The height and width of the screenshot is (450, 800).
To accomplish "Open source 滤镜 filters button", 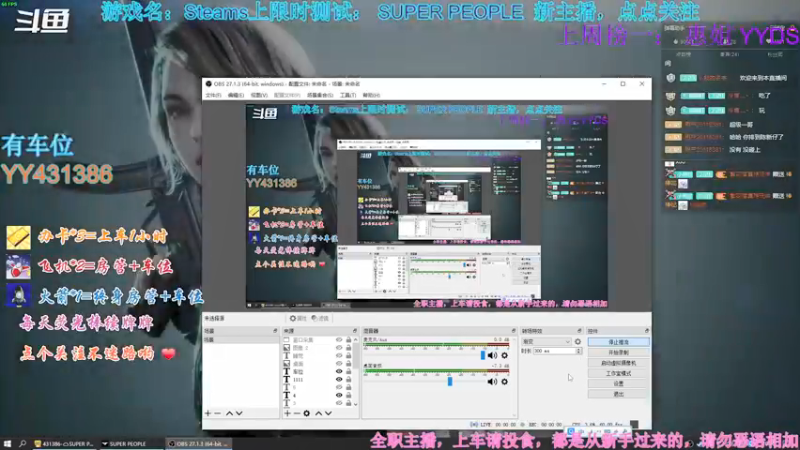I will (x=320, y=318).
